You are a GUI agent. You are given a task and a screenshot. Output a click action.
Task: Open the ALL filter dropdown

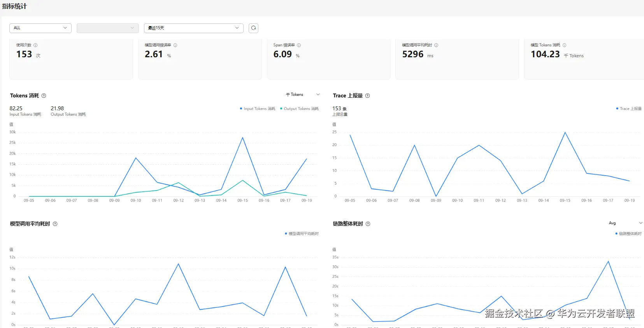click(x=40, y=28)
